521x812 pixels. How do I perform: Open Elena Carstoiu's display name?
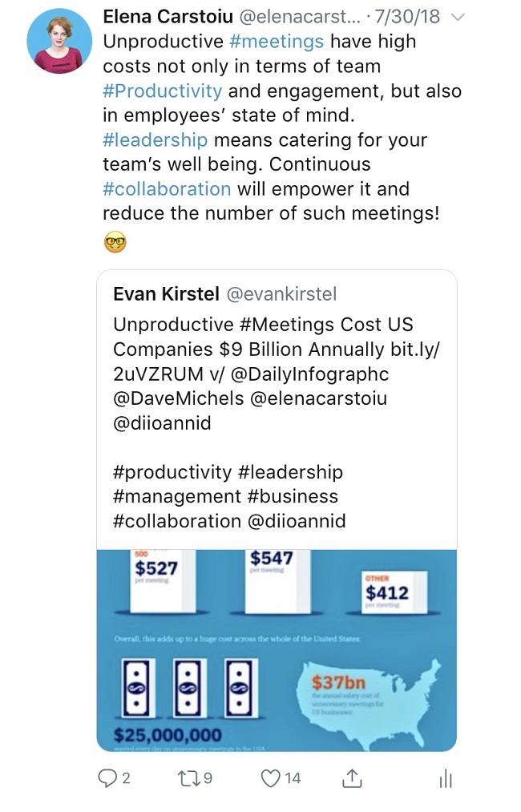coord(168,16)
